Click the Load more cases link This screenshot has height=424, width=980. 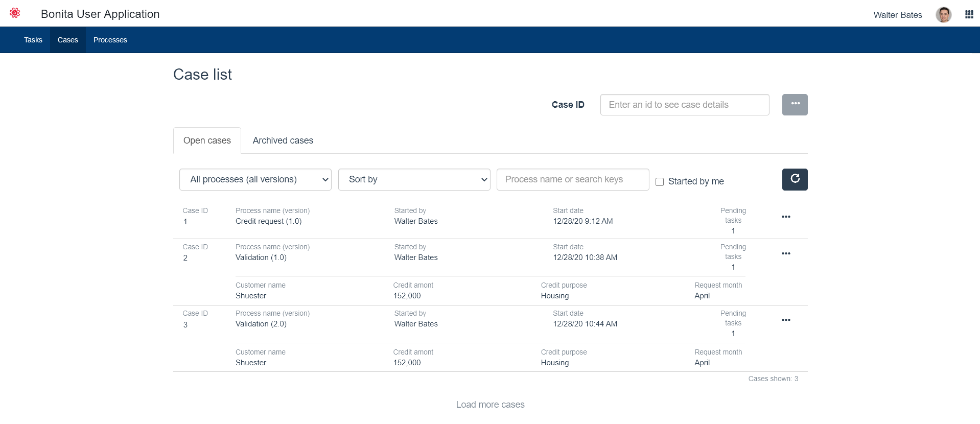pos(490,405)
